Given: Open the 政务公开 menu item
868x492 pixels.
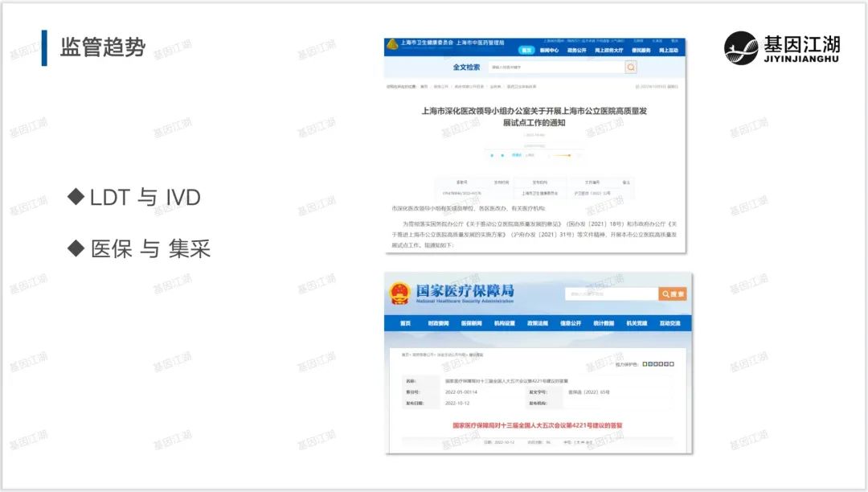Looking at the screenshot, I should point(577,50).
